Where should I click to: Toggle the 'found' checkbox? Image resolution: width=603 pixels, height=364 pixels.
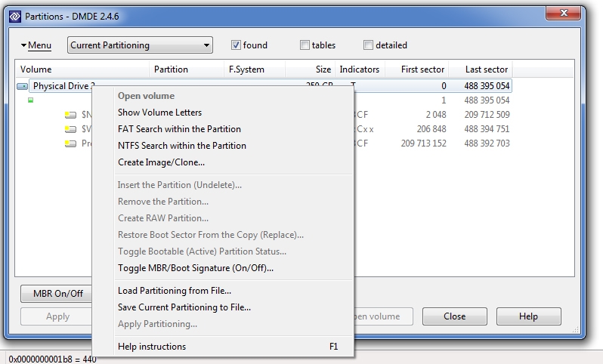tap(236, 45)
